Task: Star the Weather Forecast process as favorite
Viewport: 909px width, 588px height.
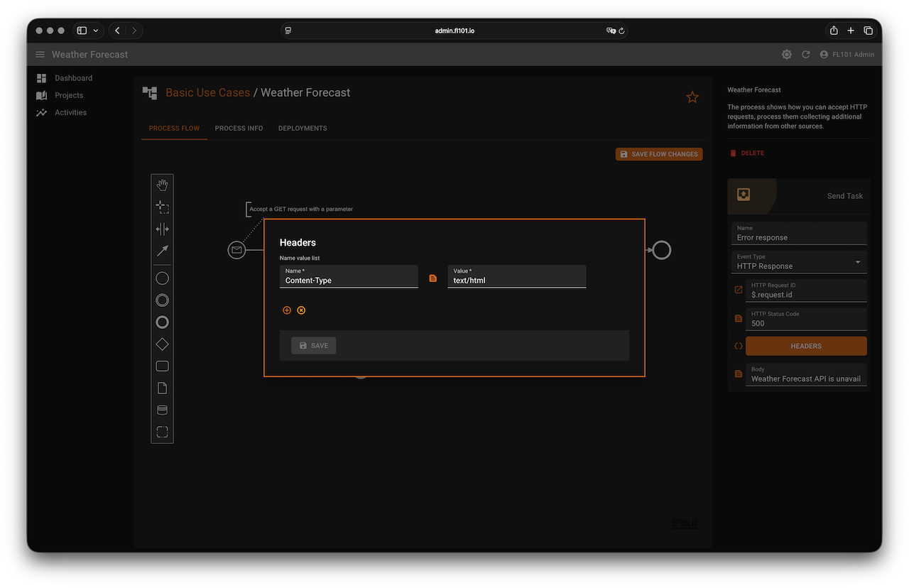Action: (x=692, y=97)
